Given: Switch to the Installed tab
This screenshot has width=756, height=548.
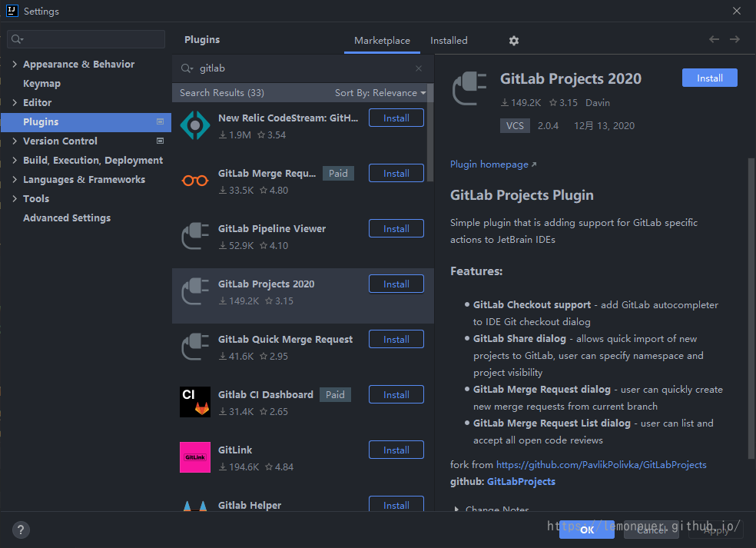Looking at the screenshot, I should (x=449, y=41).
